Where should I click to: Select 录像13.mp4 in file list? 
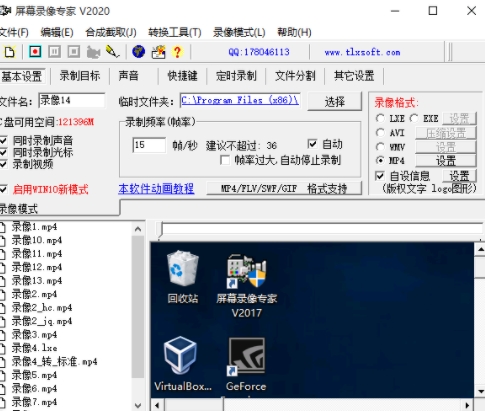37,281
